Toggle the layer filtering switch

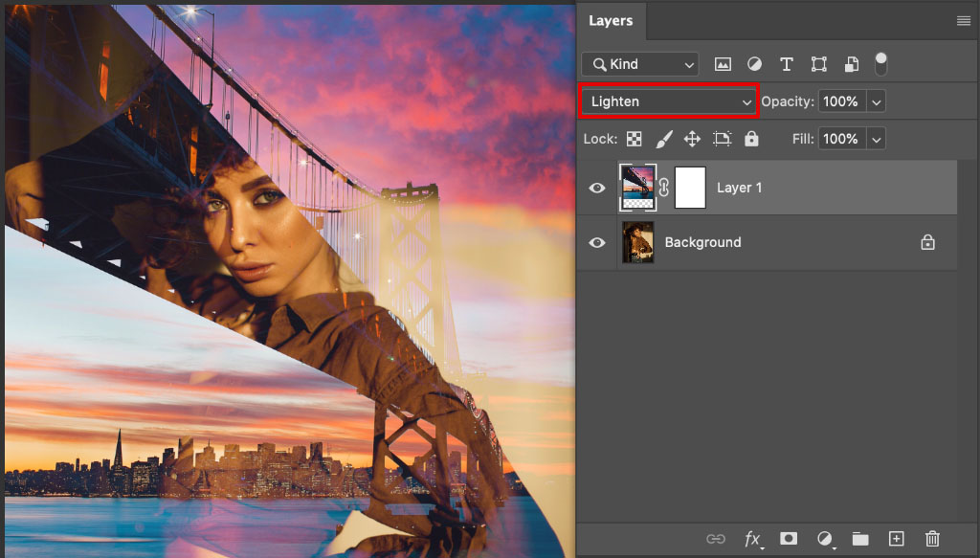click(x=880, y=63)
